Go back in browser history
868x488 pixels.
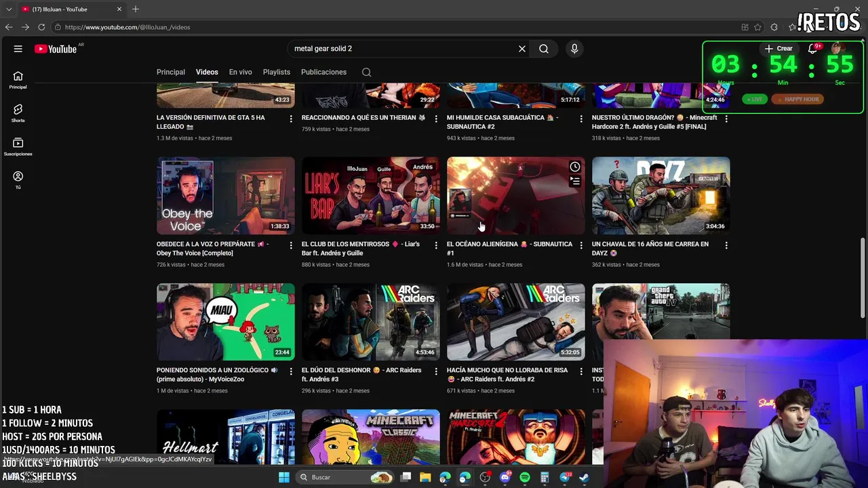[9, 27]
